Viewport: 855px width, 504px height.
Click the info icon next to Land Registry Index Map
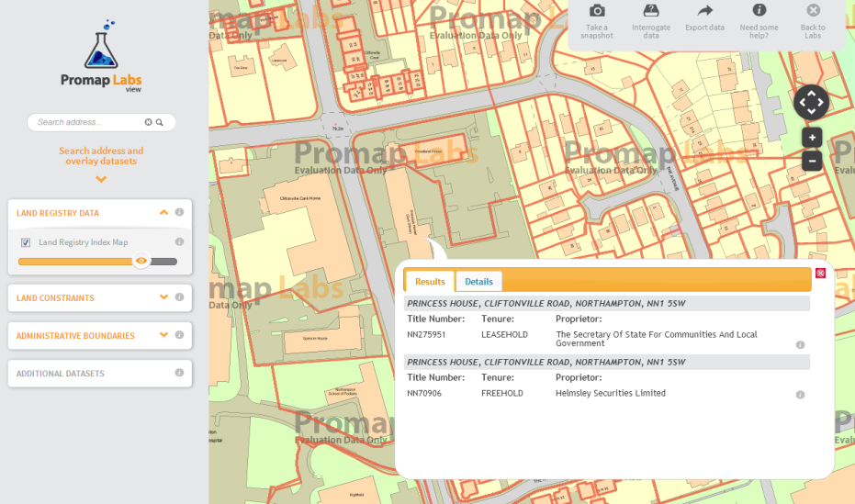(179, 242)
